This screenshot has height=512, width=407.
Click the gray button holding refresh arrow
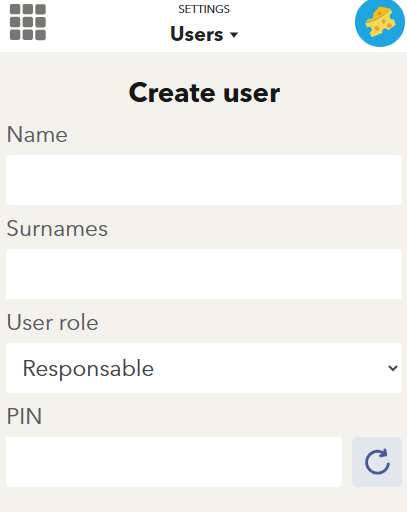tap(377, 462)
